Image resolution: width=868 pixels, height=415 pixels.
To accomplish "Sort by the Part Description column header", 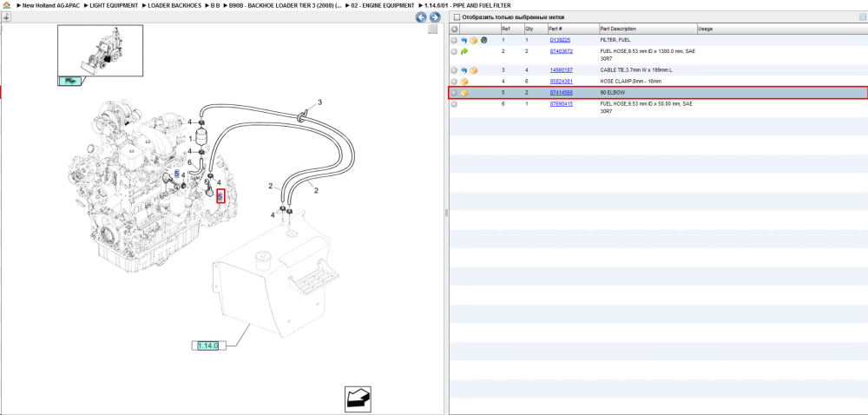I will click(648, 29).
